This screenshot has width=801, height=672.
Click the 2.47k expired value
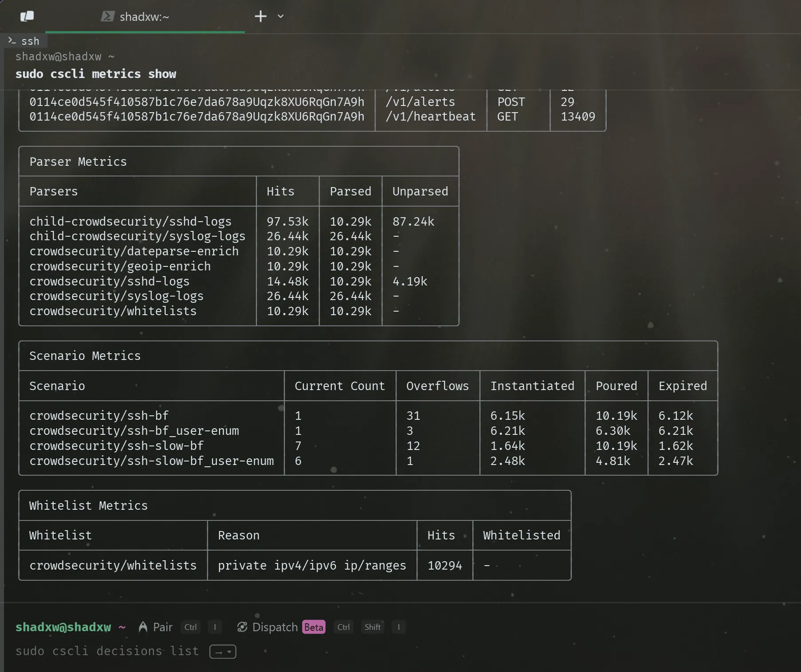(x=676, y=461)
